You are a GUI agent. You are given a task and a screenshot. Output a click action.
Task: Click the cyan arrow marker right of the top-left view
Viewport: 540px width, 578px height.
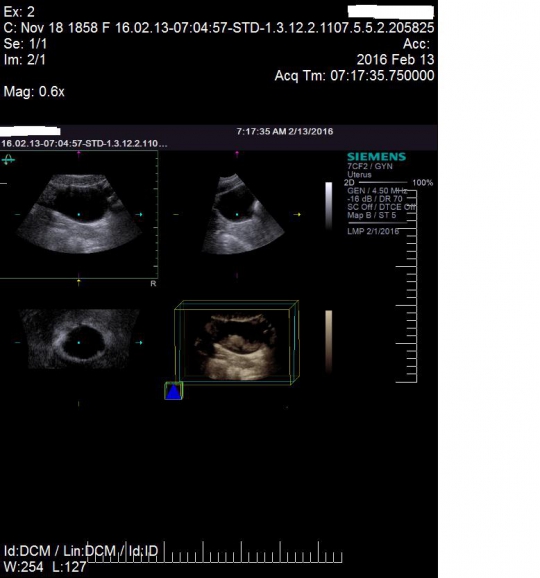pyautogui.click(x=139, y=214)
